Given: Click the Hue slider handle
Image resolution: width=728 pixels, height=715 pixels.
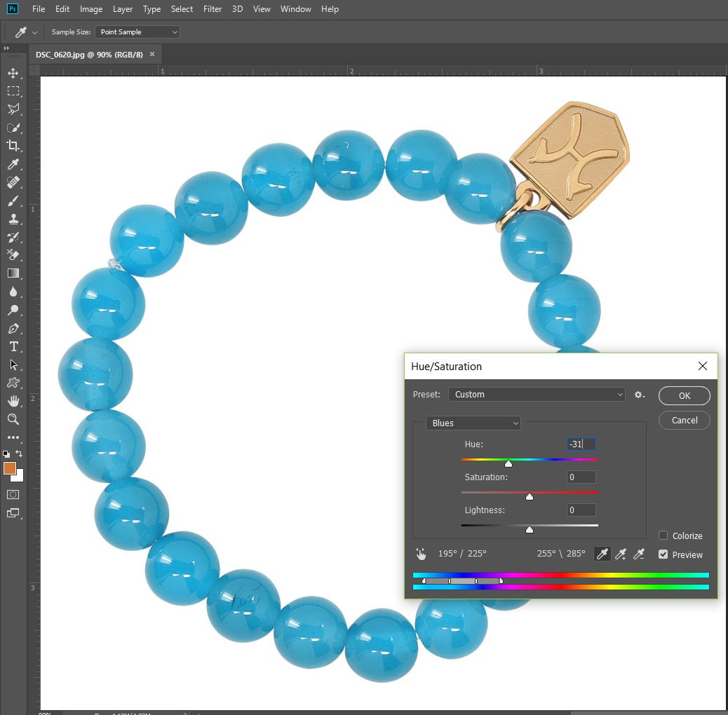Looking at the screenshot, I should point(508,463).
